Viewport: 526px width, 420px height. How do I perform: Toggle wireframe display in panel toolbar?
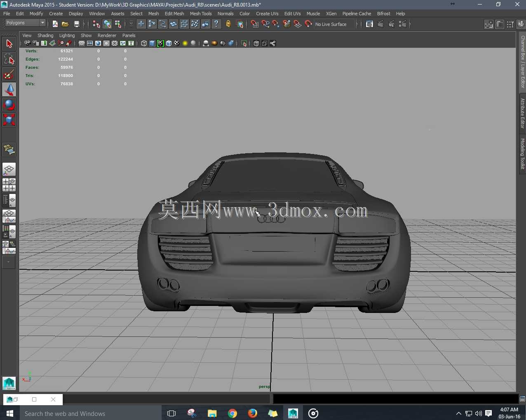[144, 43]
